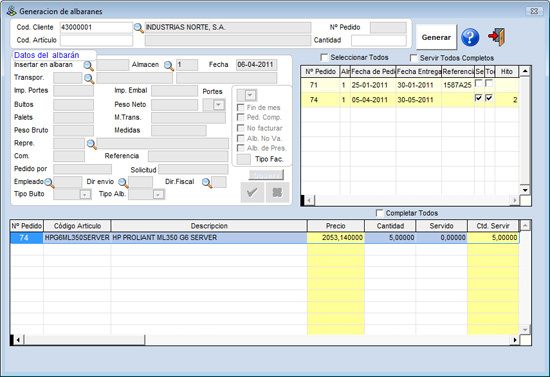Viewport: 550px width, 377px height.
Task: Click Precio column header
Action: click(x=336, y=226)
